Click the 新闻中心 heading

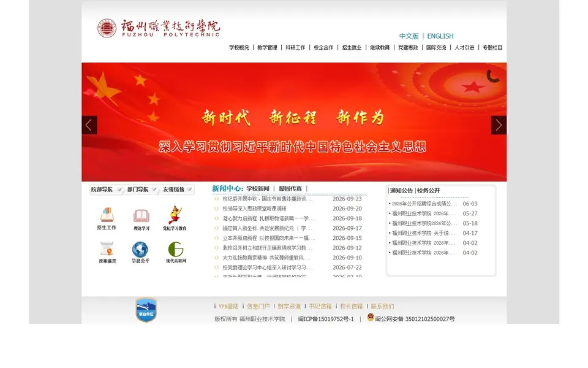pyautogui.click(x=227, y=188)
